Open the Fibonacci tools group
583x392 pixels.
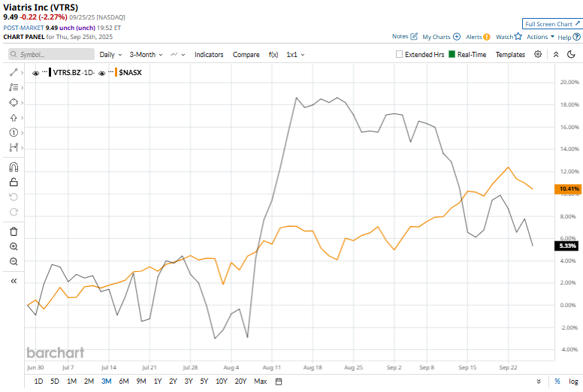tap(14, 87)
